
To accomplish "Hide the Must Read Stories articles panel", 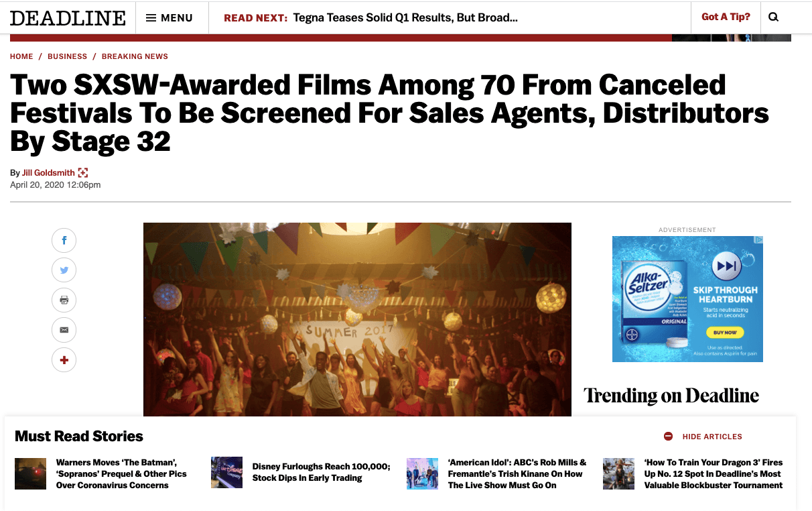I will pos(712,437).
